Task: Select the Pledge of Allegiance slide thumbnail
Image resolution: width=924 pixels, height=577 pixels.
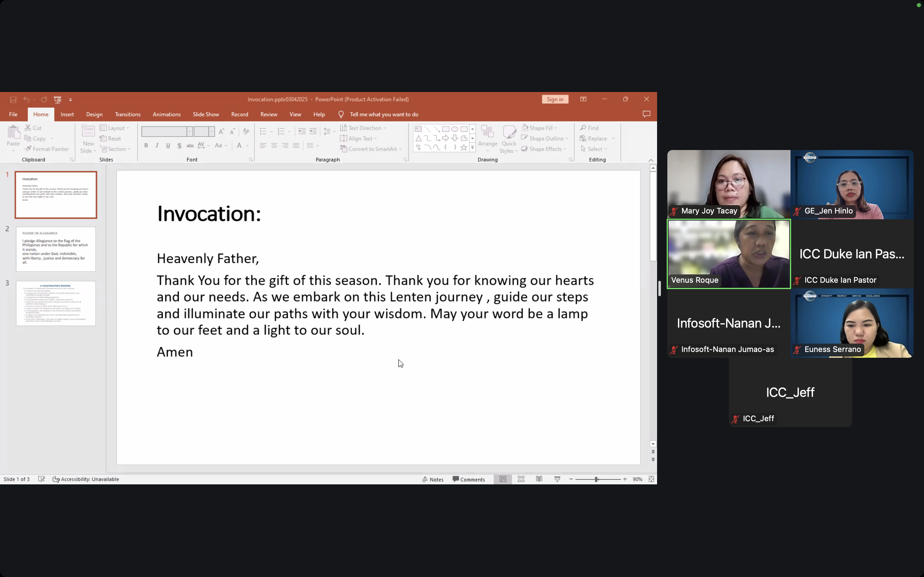Action: point(56,249)
